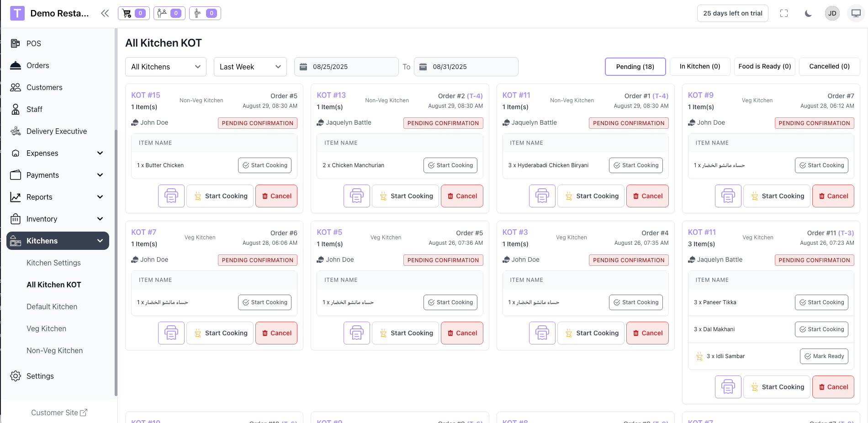This screenshot has width=868, height=423.
Task: Toggle dark mode moon icon
Action: point(808,13)
